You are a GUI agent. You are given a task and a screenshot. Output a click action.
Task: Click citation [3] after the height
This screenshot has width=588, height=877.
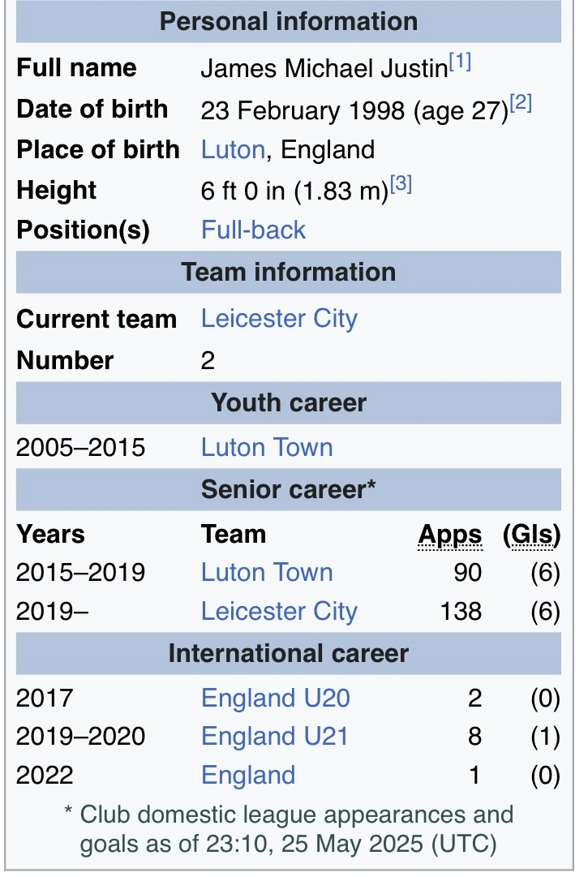point(401,185)
